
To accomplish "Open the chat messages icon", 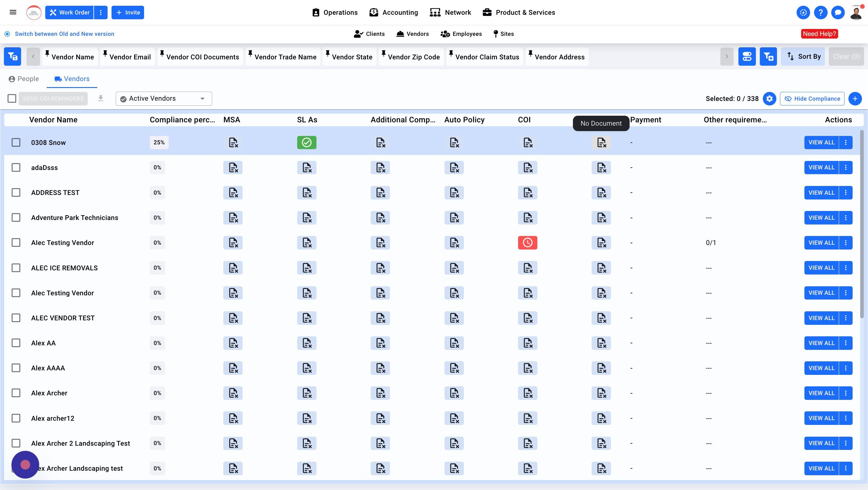I will 838,12.
